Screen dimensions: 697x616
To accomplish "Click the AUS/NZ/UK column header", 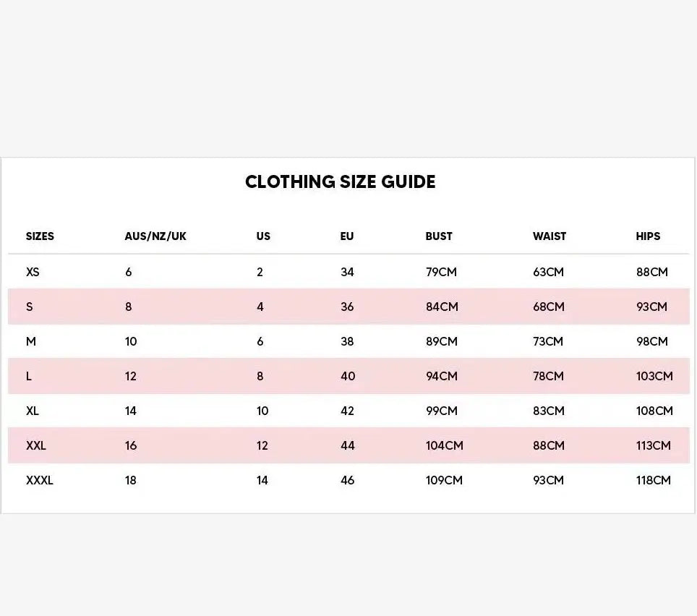I will click(155, 236).
